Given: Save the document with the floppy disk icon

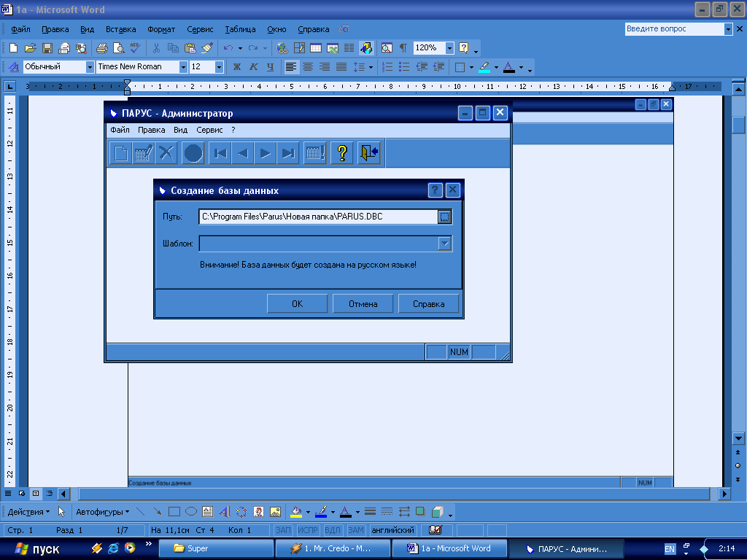Looking at the screenshot, I should click(47, 47).
